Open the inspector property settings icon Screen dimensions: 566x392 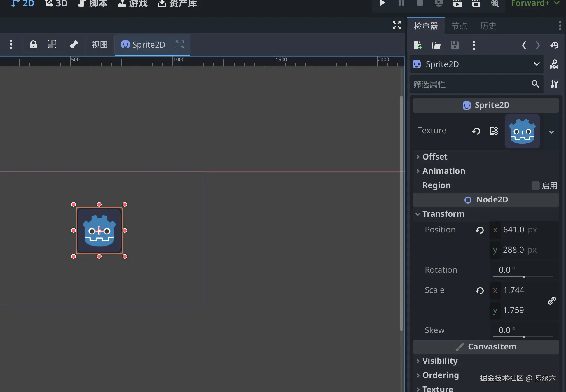[x=554, y=84]
